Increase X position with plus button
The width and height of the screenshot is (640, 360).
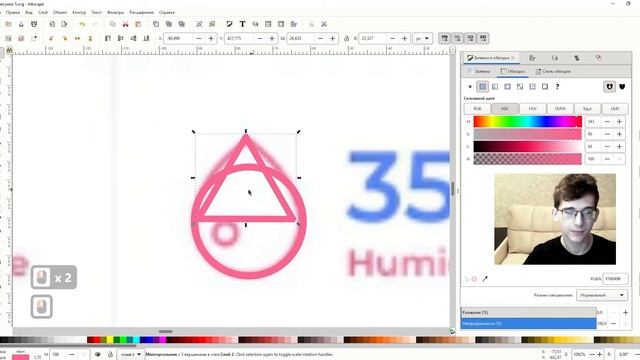pos(211,38)
